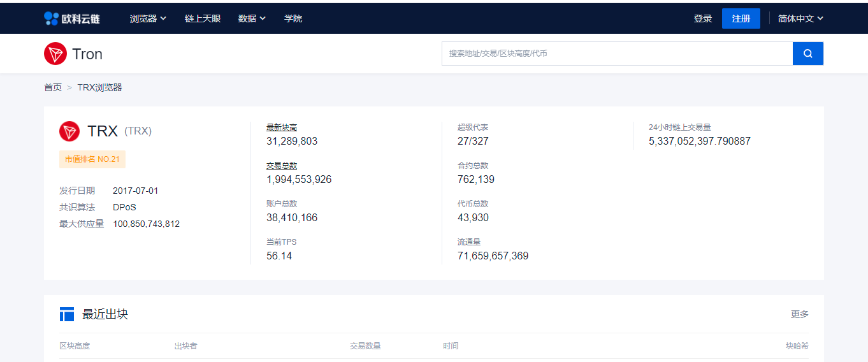The image size is (868, 362).
Task: Click account total value 38,410,166
Action: pyautogui.click(x=292, y=217)
